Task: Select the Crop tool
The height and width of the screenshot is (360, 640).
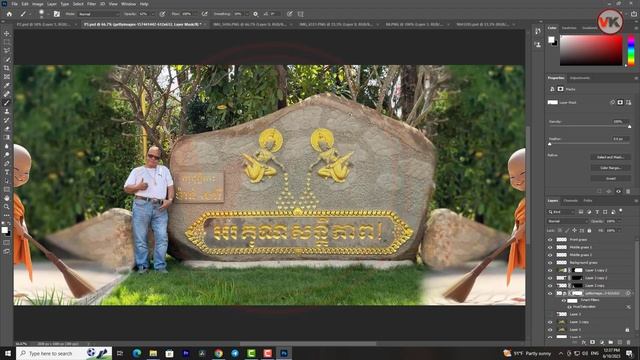Action: pyautogui.click(x=7, y=68)
